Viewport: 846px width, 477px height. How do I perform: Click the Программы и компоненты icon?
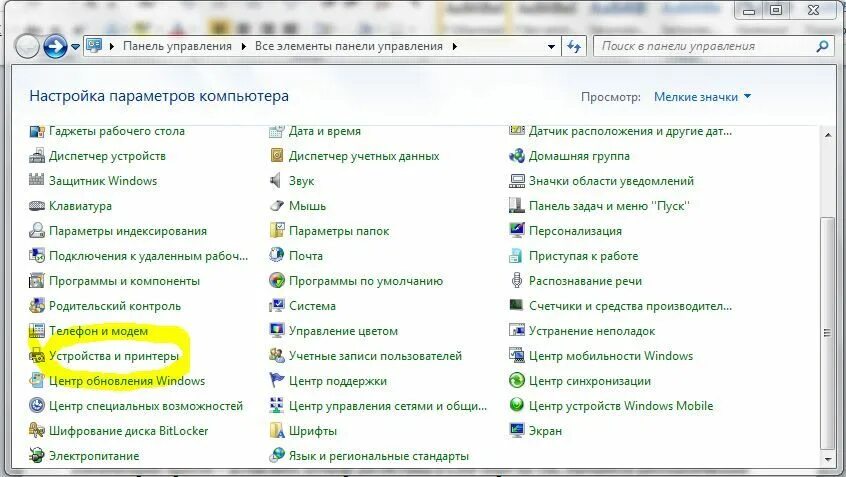(37, 281)
